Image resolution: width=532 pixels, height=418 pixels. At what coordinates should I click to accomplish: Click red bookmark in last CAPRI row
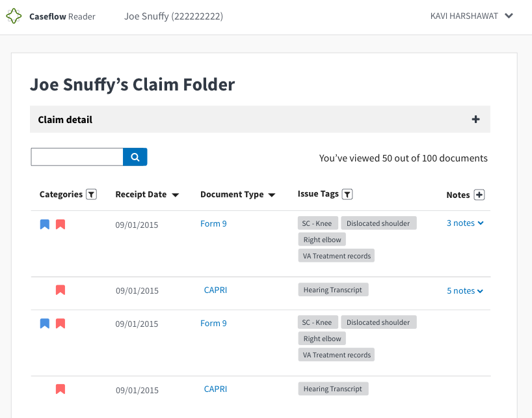60,389
